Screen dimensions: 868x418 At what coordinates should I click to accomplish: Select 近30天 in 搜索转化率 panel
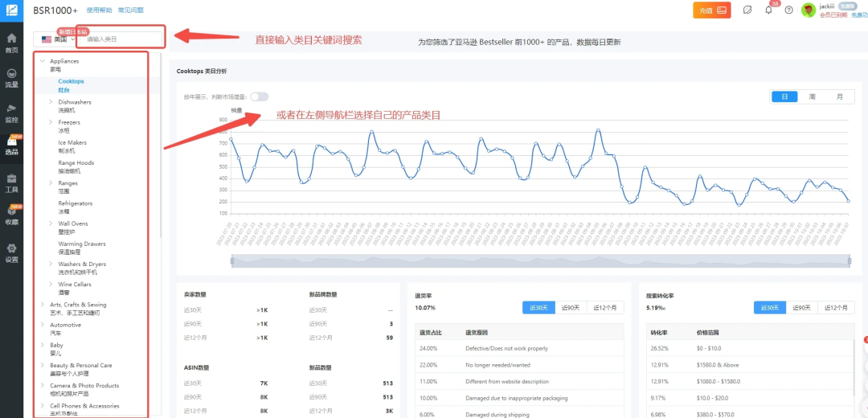coord(770,307)
